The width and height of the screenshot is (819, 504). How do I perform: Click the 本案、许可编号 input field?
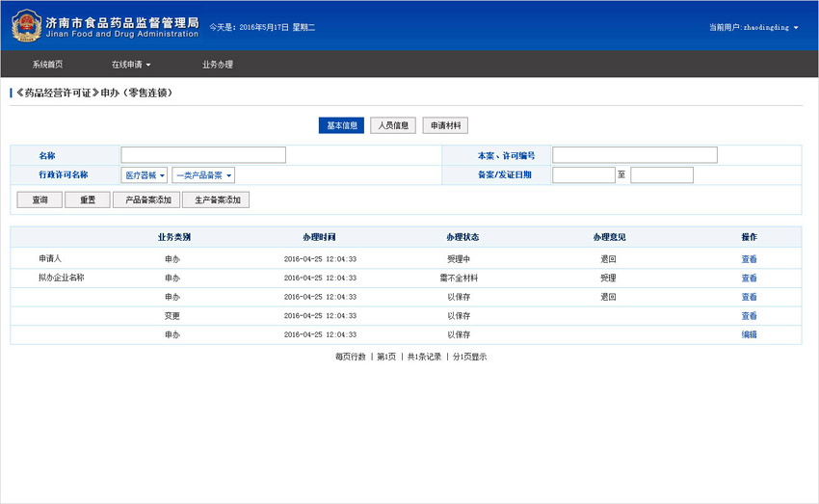pos(634,155)
